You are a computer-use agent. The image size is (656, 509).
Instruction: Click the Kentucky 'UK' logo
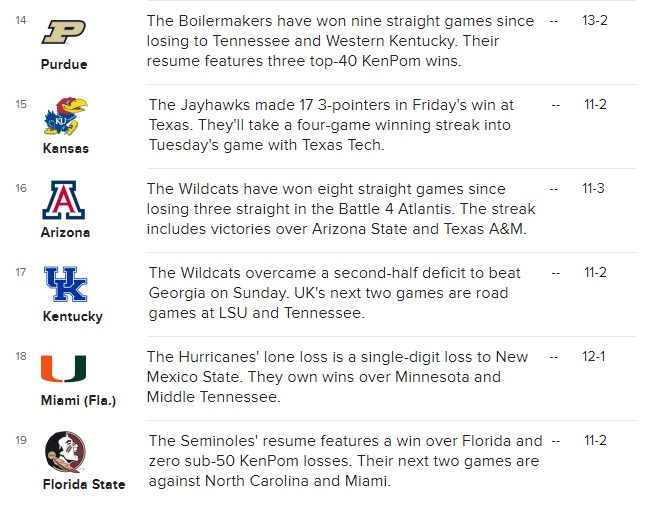click(66, 284)
